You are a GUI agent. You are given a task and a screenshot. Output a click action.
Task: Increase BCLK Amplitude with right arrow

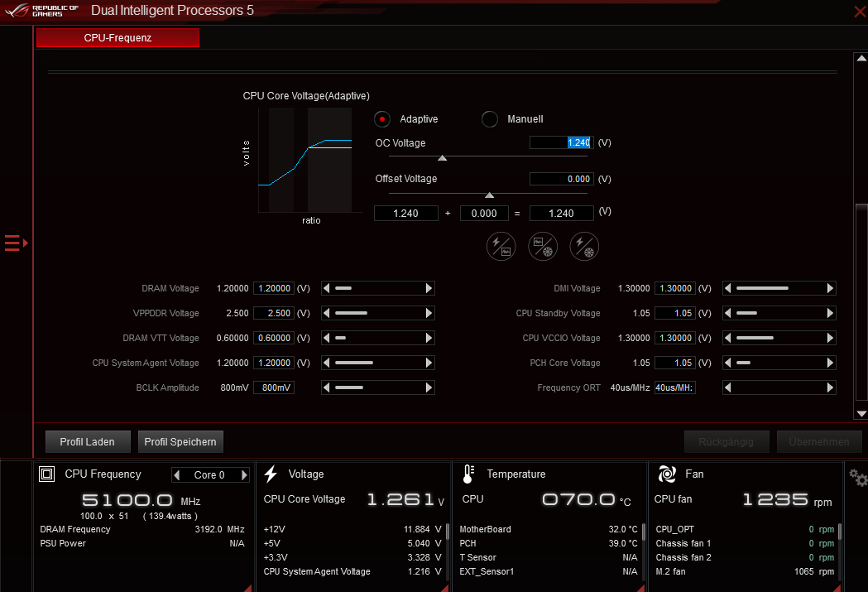429,388
